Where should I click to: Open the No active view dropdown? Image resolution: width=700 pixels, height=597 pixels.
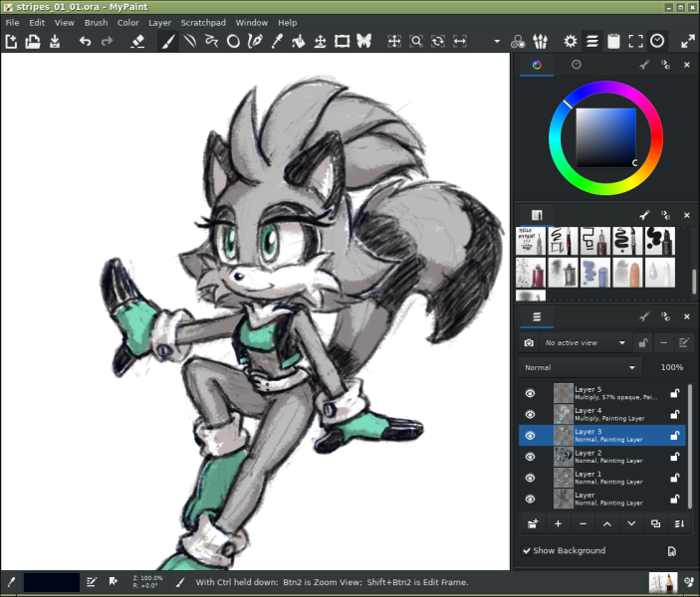pos(584,342)
